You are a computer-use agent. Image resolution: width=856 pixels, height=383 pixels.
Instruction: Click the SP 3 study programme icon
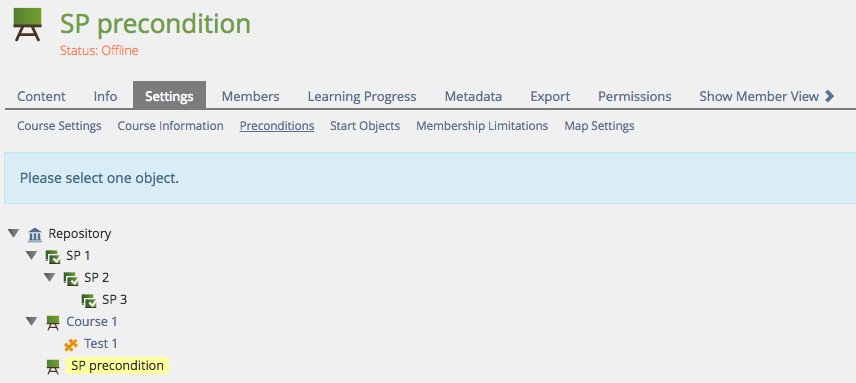tap(88, 301)
